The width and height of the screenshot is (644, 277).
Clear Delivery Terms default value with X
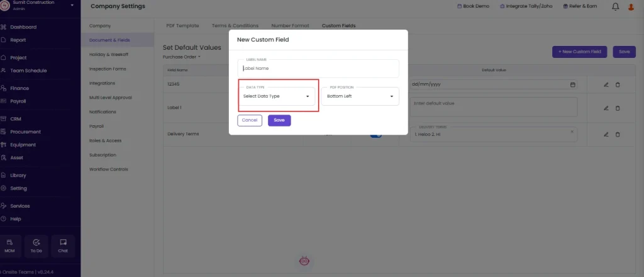pos(572,132)
